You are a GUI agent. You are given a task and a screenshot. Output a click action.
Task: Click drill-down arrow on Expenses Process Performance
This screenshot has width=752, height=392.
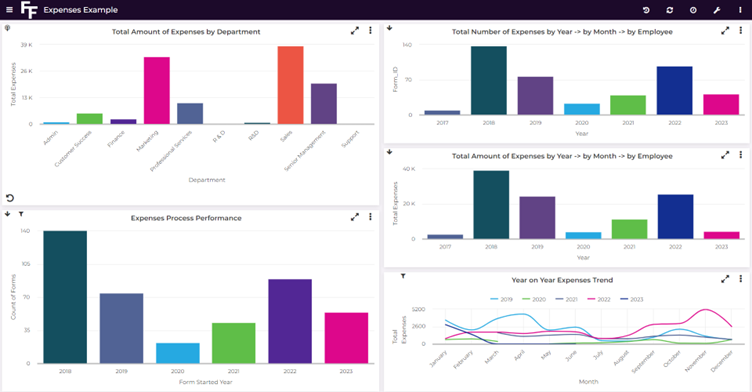pos(7,214)
